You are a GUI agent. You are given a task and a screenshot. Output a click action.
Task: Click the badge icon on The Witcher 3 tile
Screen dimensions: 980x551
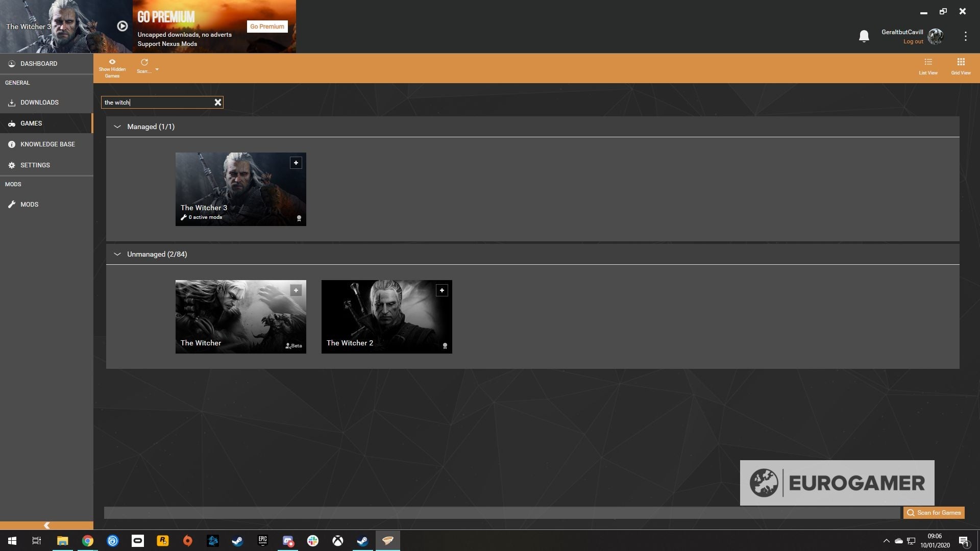[299, 218]
